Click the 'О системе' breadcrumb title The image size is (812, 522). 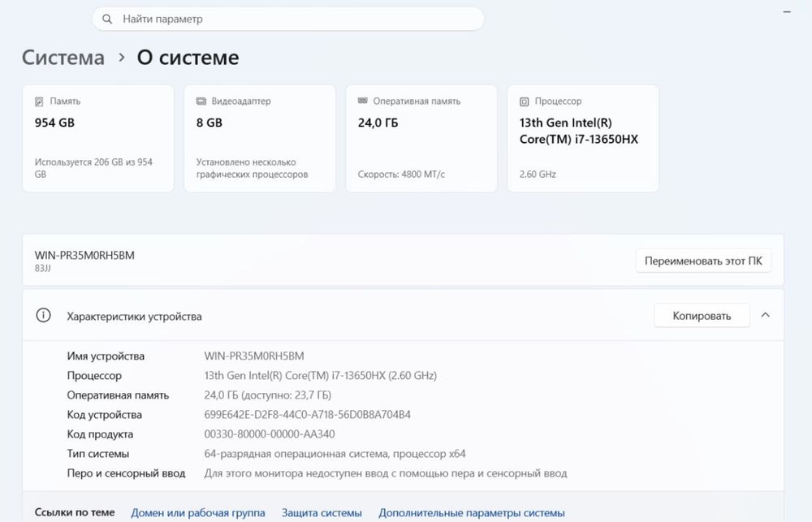(188, 58)
